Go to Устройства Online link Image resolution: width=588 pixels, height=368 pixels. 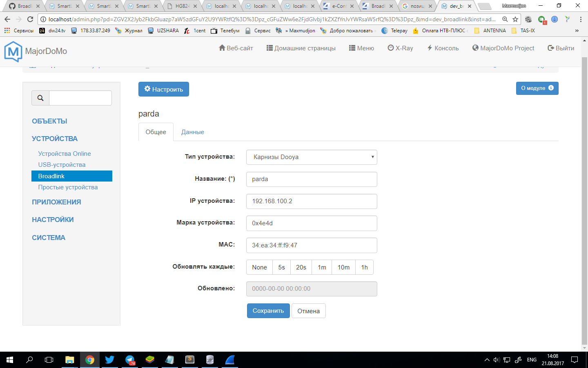pos(65,154)
